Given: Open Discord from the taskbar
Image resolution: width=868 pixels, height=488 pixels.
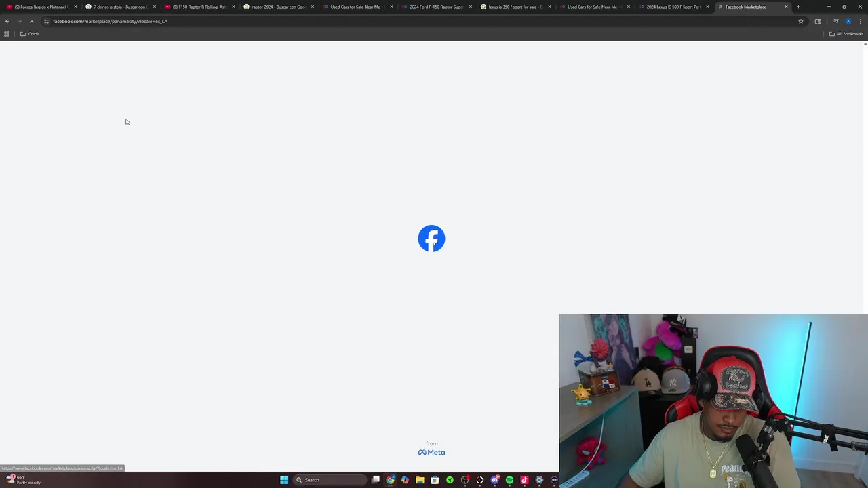Looking at the screenshot, I should tap(495, 480).
